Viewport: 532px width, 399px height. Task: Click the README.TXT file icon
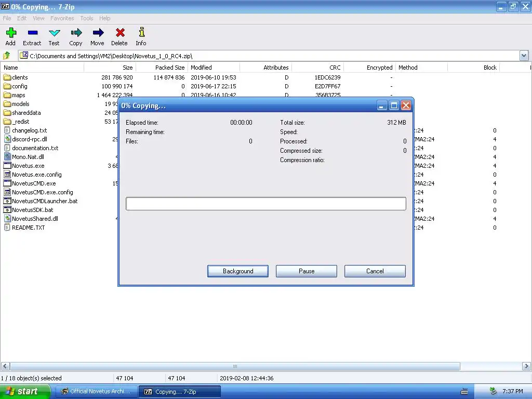pyautogui.click(x=7, y=228)
